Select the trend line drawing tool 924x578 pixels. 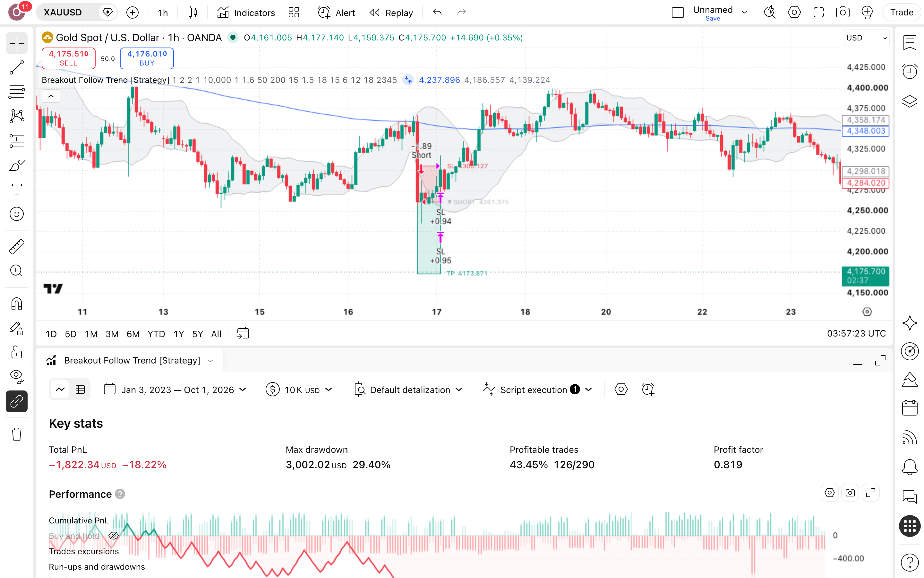tap(16, 67)
